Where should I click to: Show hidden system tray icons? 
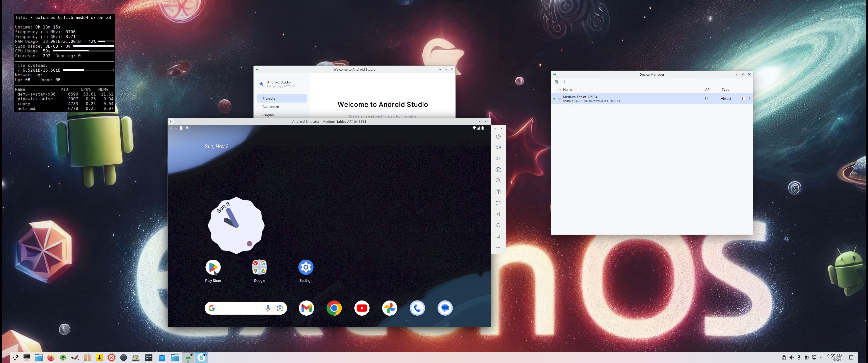[821, 357]
